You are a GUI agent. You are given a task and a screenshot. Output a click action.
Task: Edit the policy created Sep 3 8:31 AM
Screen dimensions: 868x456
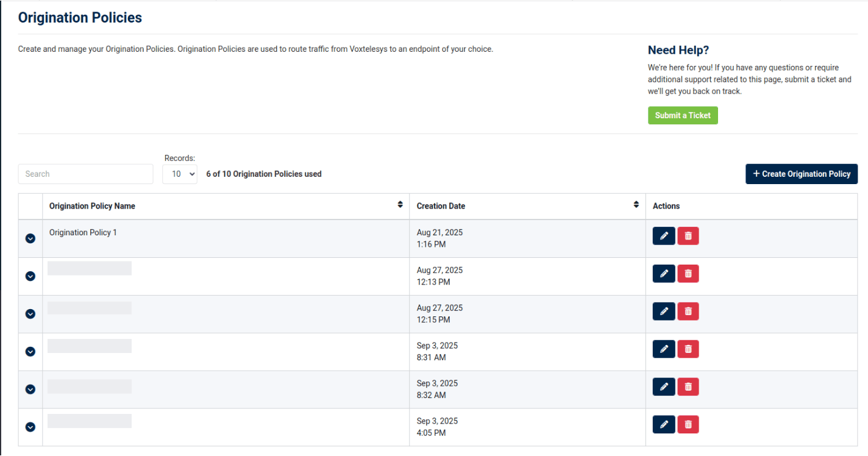pyautogui.click(x=664, y=349)
